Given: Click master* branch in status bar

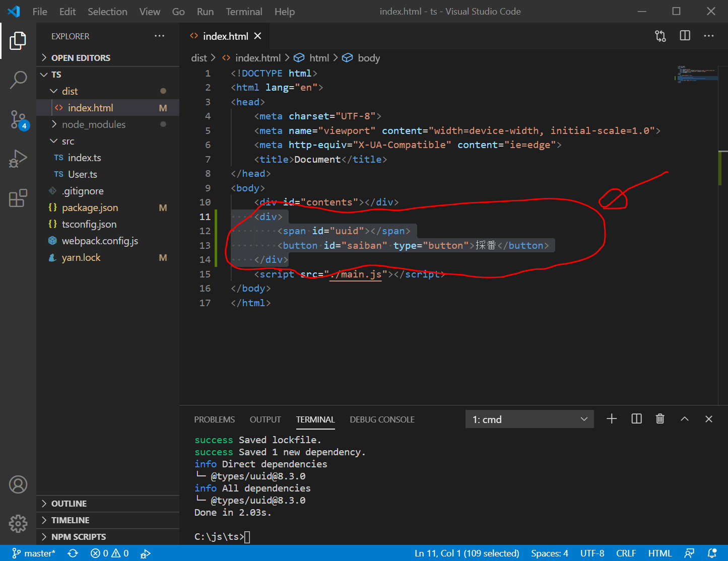Looking at the screenshot, I should [33, 553].
